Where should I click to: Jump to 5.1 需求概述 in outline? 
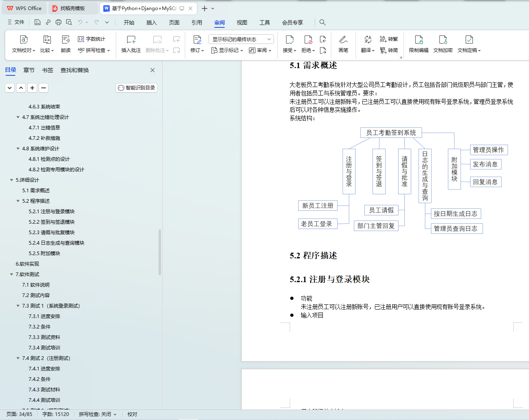(36, 191)
